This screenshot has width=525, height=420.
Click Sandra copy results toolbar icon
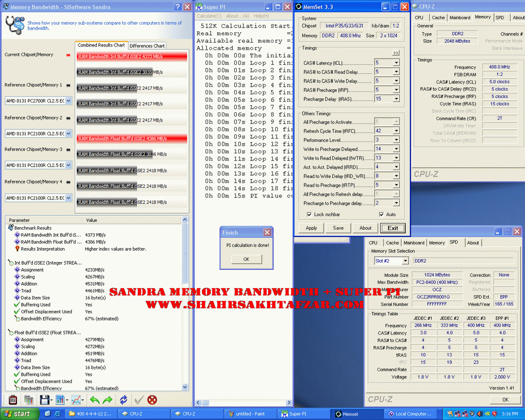[x=29, y=399]
